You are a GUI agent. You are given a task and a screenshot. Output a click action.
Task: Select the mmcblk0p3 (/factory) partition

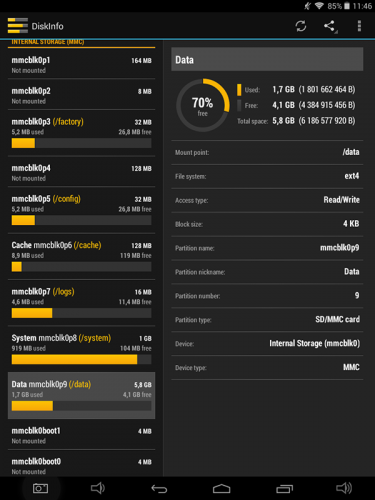(81, 133)
